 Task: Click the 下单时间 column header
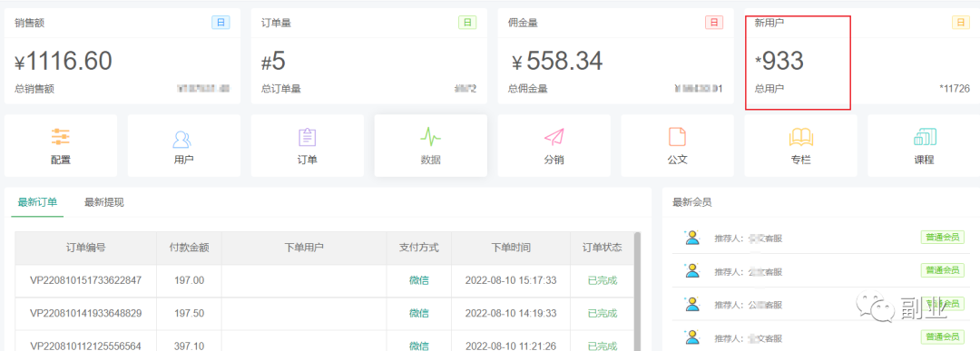click(511, 248)
